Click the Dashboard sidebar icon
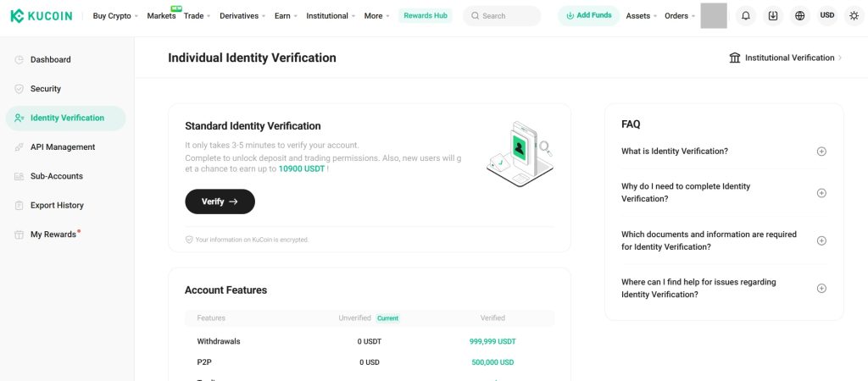The image size is (868, 381). (x=19, y=60)
